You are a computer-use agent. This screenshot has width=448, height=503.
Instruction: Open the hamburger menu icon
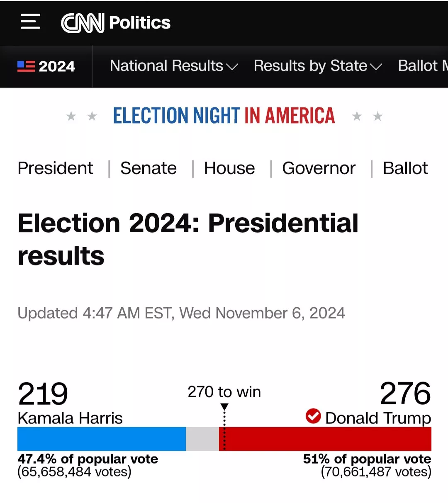click(x=30, y=22)
